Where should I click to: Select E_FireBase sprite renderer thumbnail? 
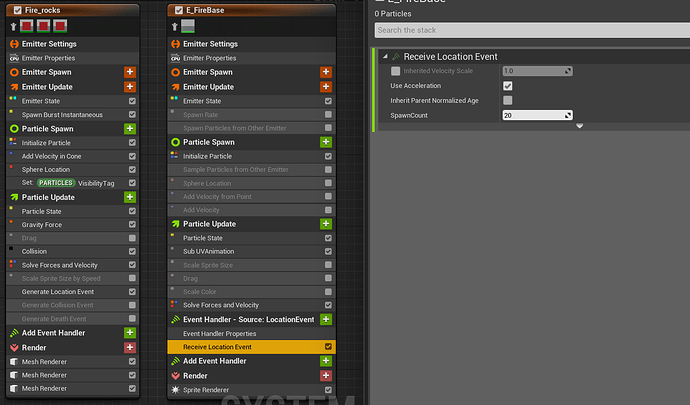coord(188,26)
